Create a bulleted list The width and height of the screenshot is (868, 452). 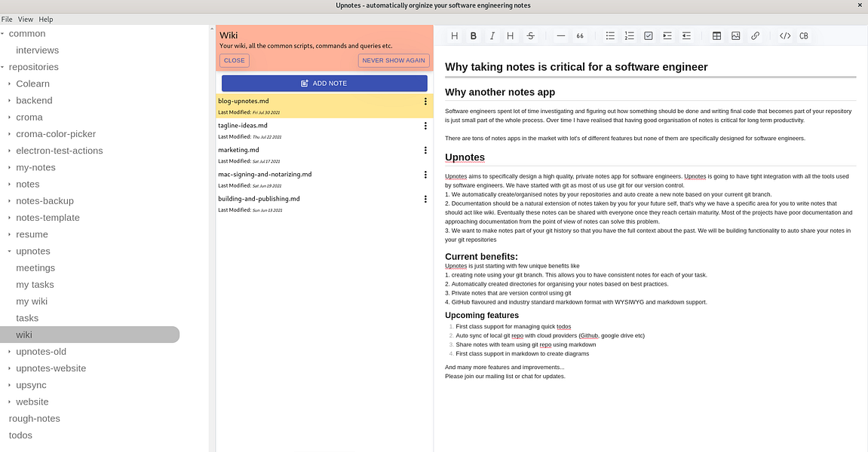(x=610, y=36)
